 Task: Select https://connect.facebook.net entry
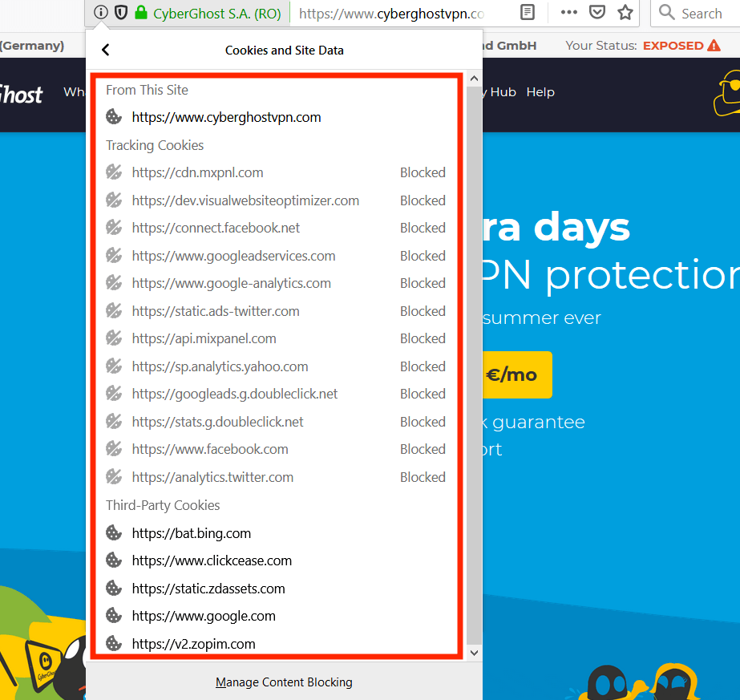(216, 228)
